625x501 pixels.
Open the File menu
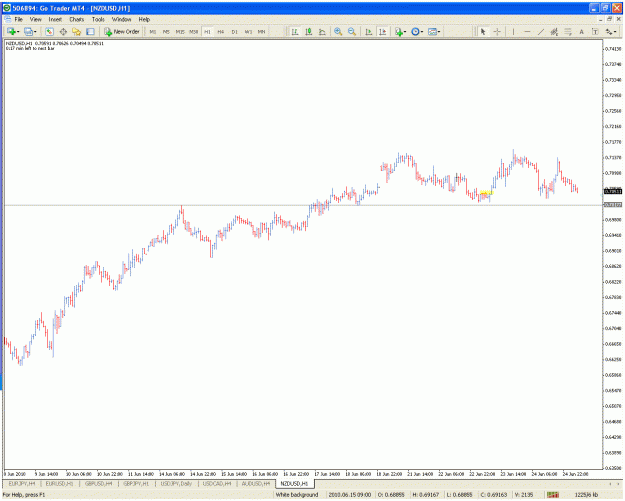pos(19,19)
